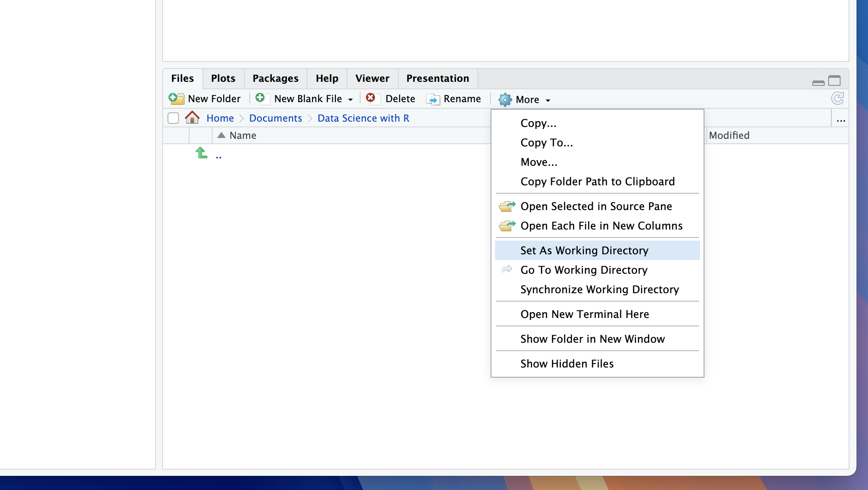Click the red Delete icon
This screenshot has width=868, height=490.
[x=371, y=98]
